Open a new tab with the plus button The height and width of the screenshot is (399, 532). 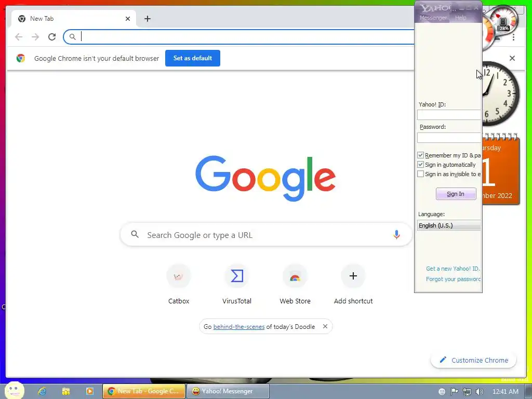tap(147, 19)
